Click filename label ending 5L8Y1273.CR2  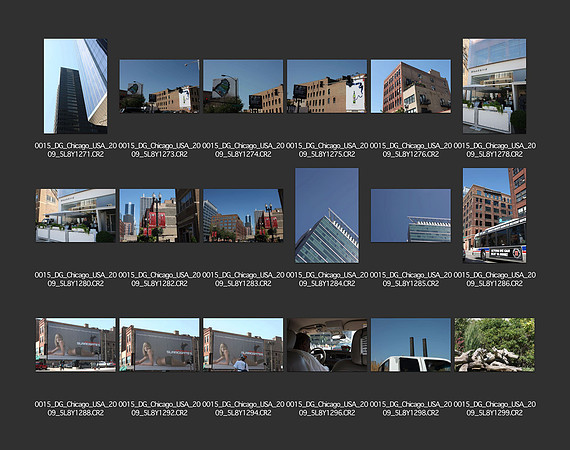(x=159, y=150)
